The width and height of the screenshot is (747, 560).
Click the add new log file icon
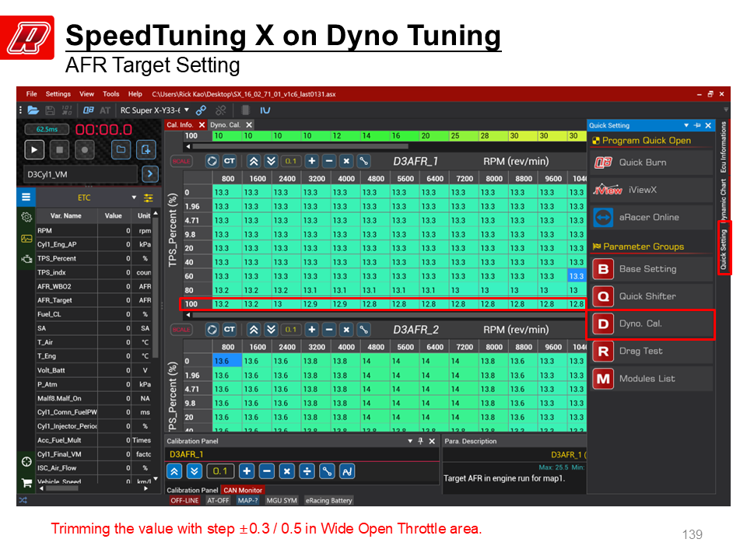coord(146,149)
